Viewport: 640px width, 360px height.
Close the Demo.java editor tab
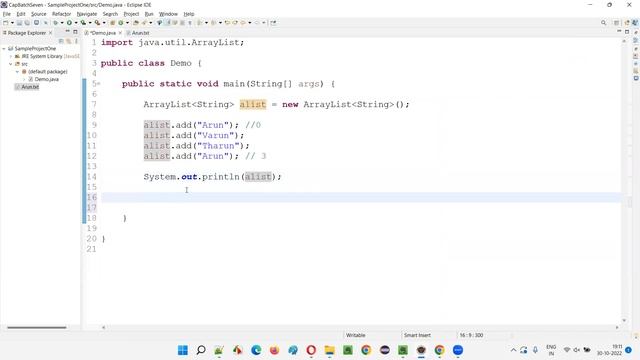coord(120,33)
